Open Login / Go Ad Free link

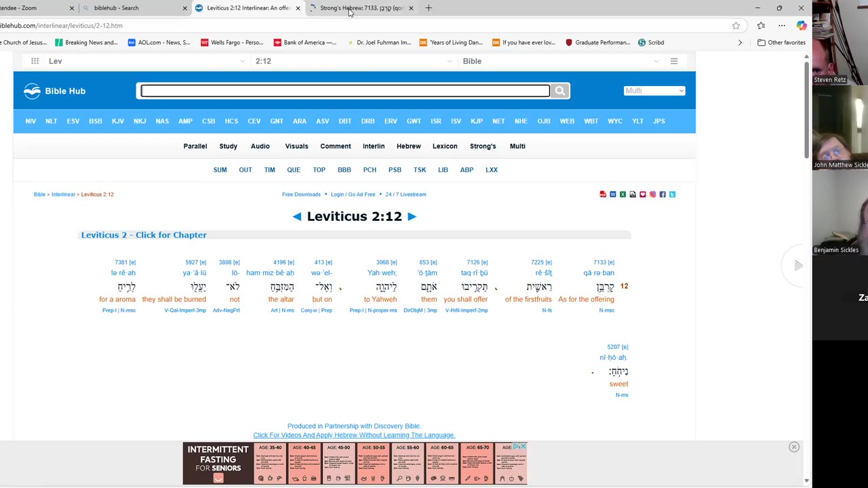point(353,195)
